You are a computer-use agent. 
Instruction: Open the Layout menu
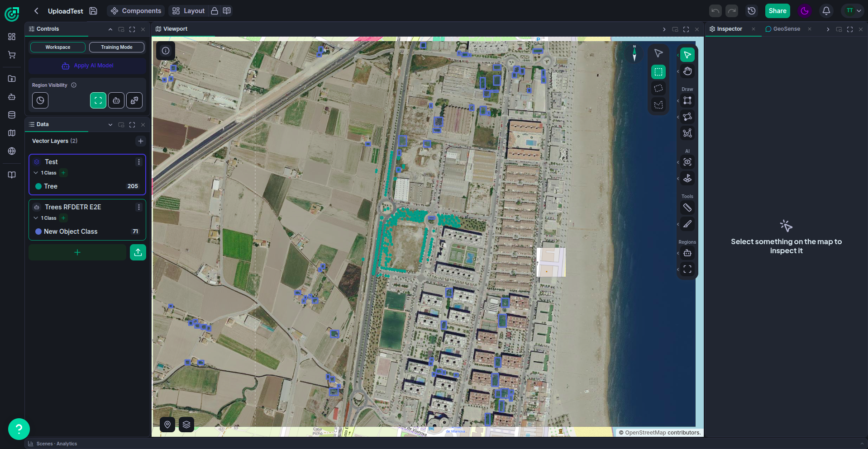pyautogui.click(x=189, y=11)
